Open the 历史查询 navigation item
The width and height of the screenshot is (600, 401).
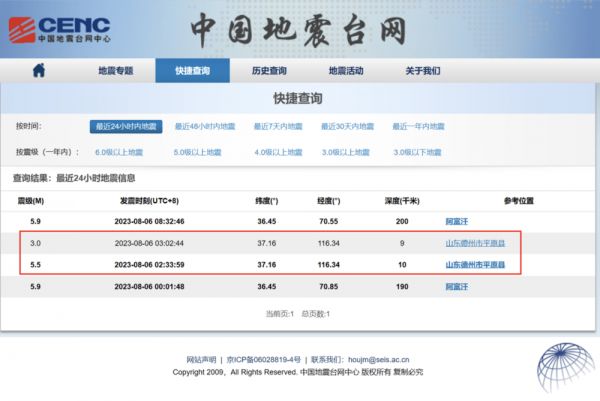point(268,71)
